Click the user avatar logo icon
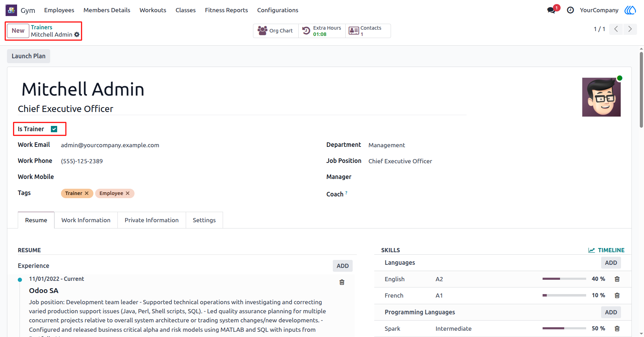This screenshot has width=644, height=337. coord(630,10)
